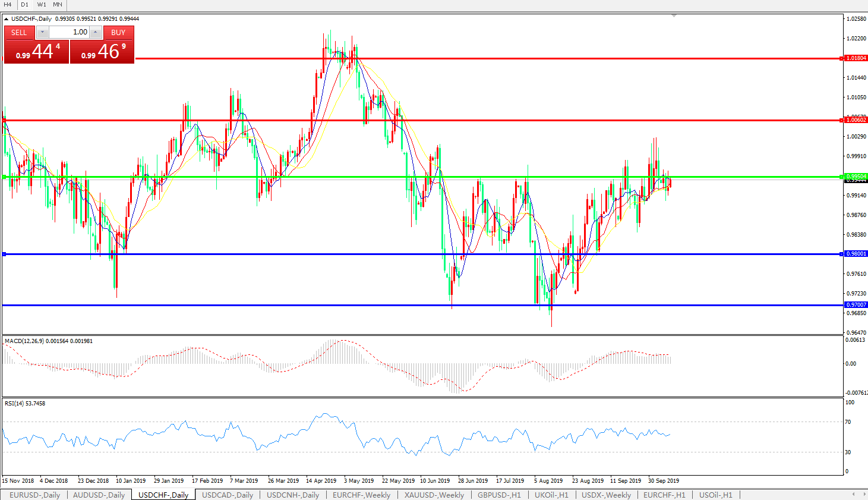Increase lot volume with up arrow

click(x=95, y=32)
